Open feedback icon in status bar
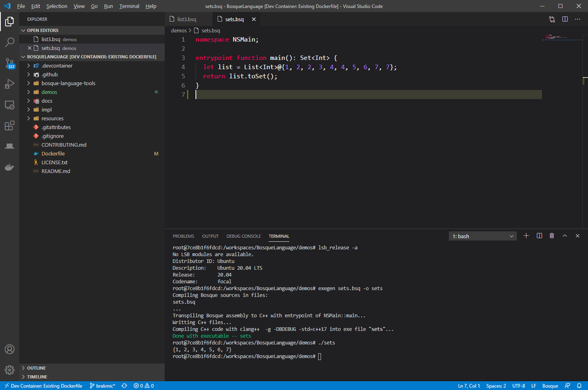 pos(567,386)
